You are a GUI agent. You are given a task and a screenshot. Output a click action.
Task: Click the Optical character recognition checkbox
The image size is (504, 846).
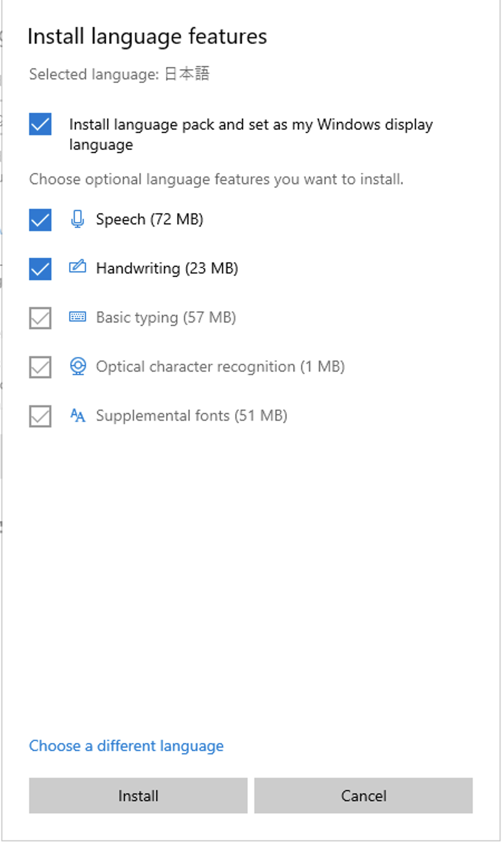(40, 367)
